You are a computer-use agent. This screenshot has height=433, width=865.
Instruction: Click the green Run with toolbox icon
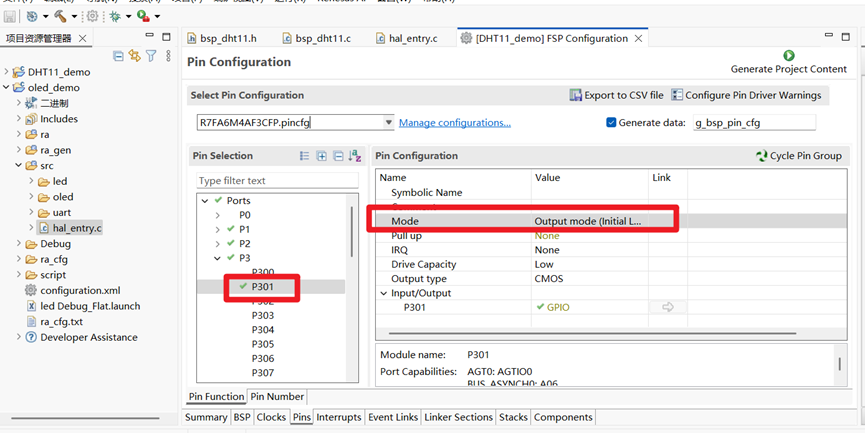coord(143,17)
